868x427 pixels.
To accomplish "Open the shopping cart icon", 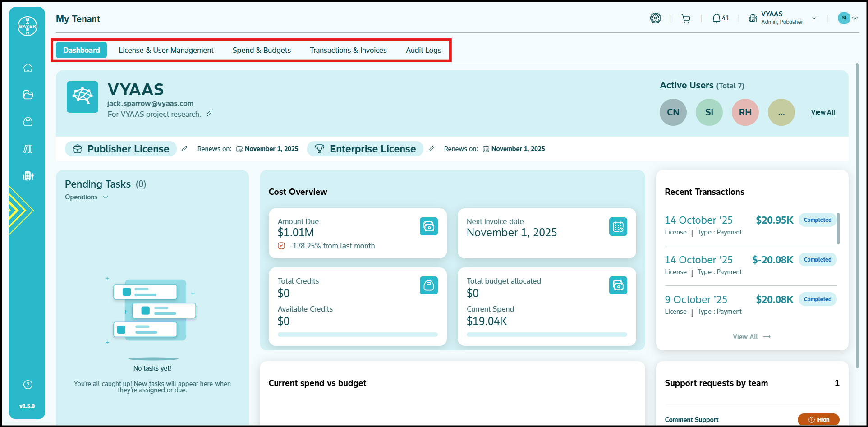I will tap(686, 18).
